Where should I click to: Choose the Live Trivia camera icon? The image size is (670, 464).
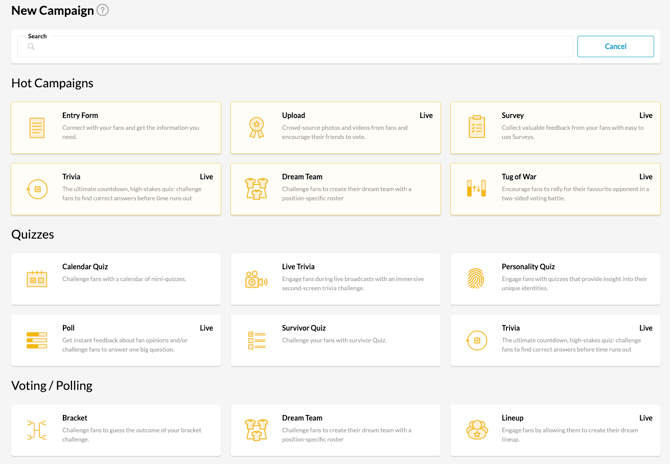[x=257, y=279]
